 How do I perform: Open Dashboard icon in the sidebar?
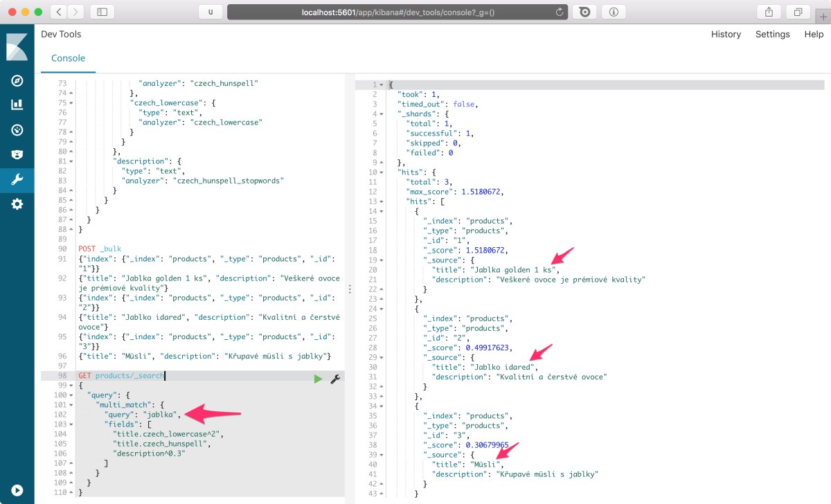[17, 130]
